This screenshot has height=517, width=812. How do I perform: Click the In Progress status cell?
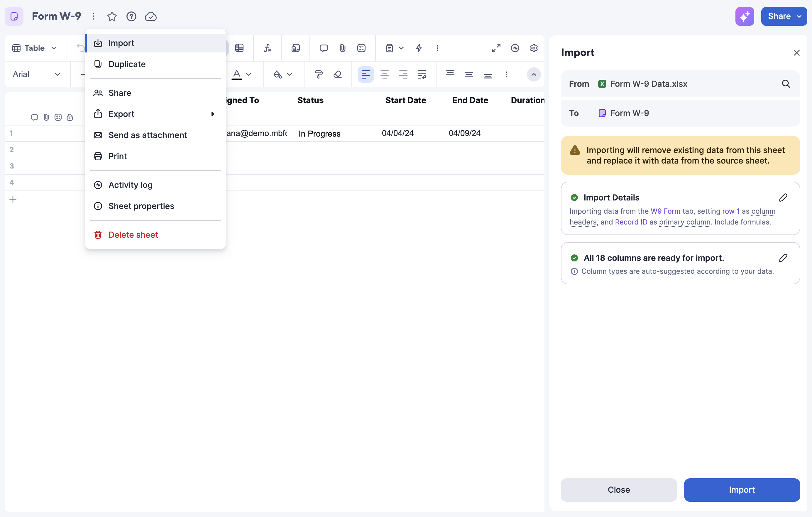click(x=319, y=133)
